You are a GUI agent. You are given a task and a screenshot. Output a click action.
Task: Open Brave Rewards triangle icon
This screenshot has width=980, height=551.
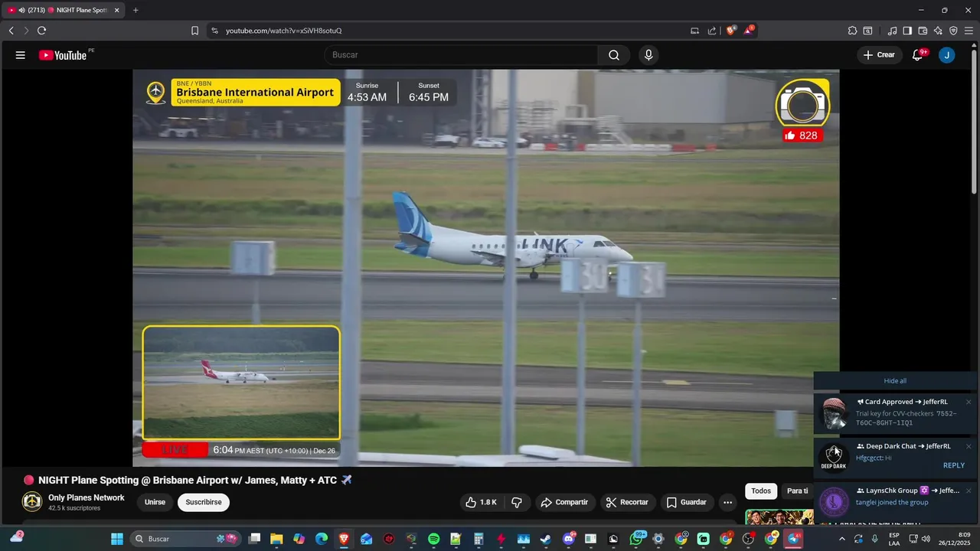(x=749, y=31)
